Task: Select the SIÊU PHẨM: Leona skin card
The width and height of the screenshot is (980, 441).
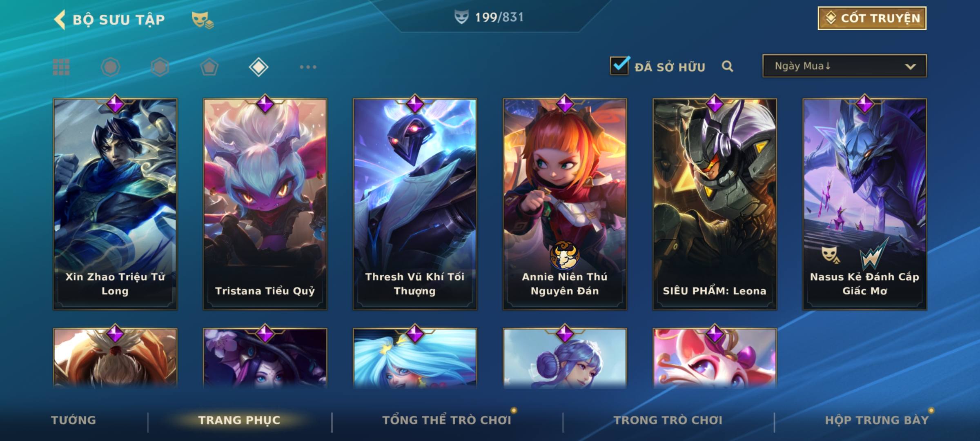Action: tap(715, 204)
